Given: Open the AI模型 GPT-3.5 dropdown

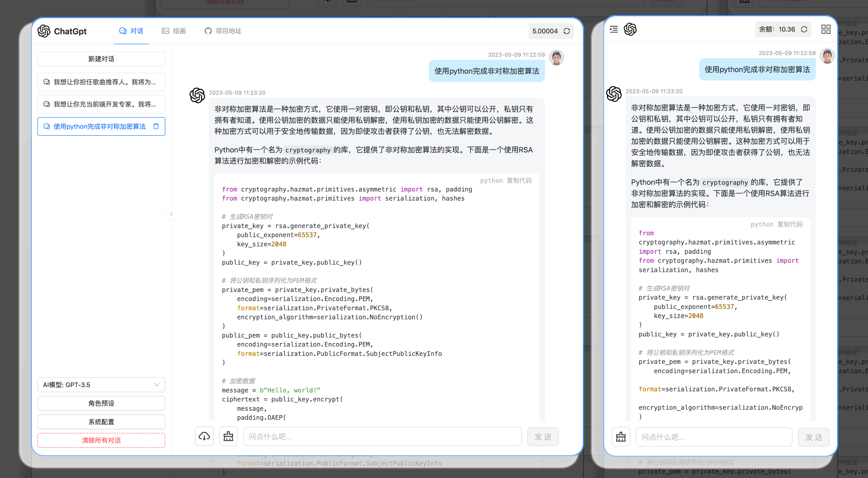Looking at the screenshot, I should tap(101, 385).
